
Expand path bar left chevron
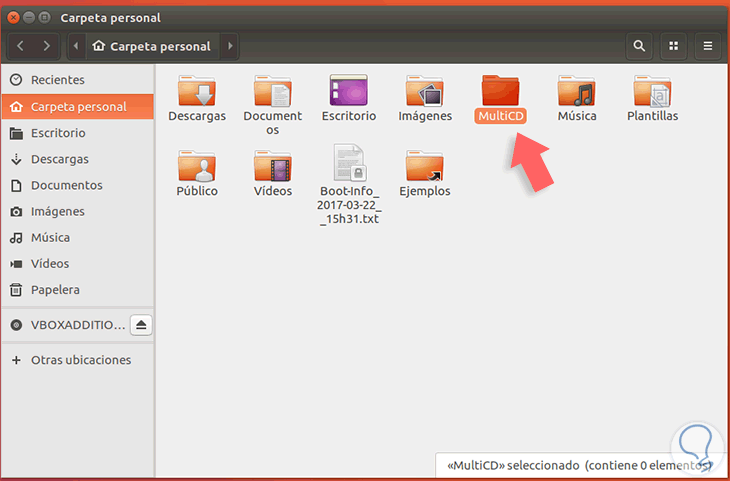click(76, 46)
